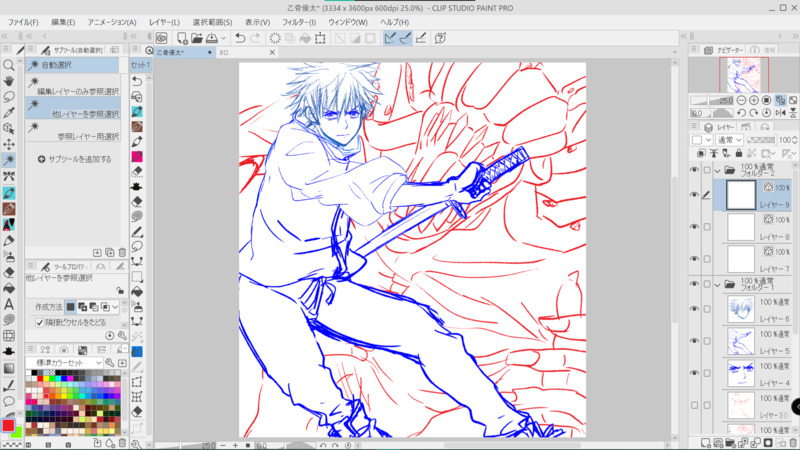This screenshot has height=450, width=800.
Task: Click delete sub tool trash icon
Action: pos(122,253)
